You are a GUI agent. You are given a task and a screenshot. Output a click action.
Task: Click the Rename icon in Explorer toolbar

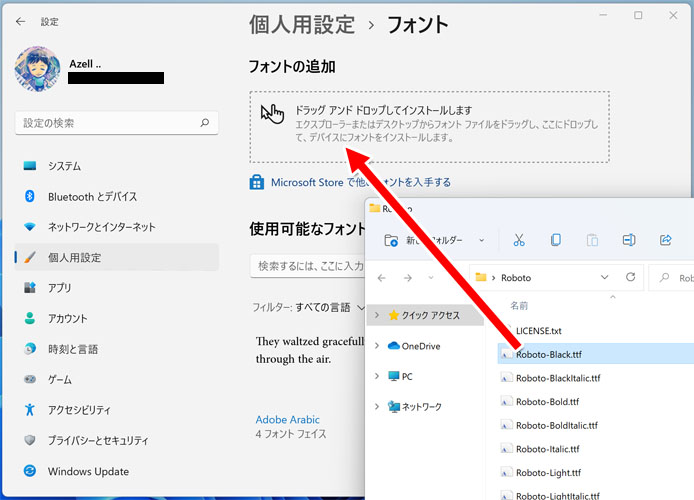(629, 240)
